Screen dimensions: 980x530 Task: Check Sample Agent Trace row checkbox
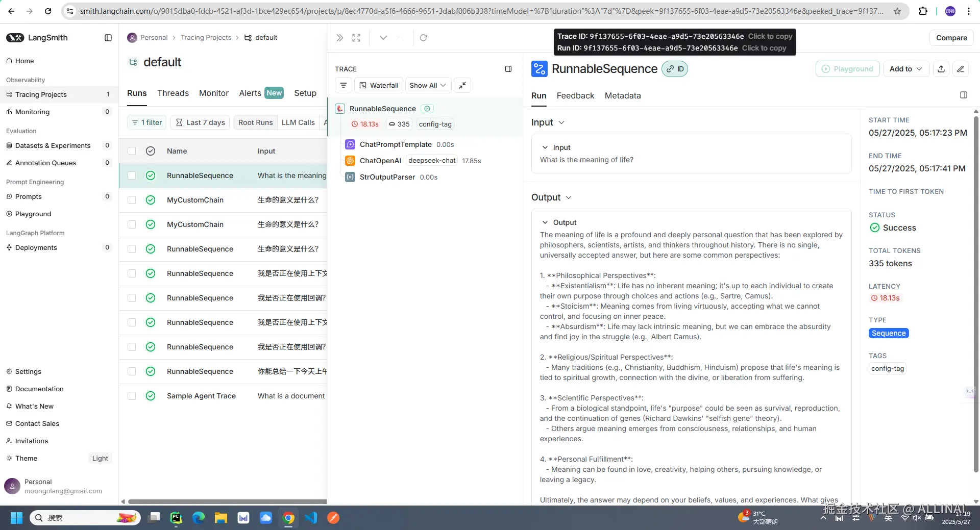click(132, 396)
